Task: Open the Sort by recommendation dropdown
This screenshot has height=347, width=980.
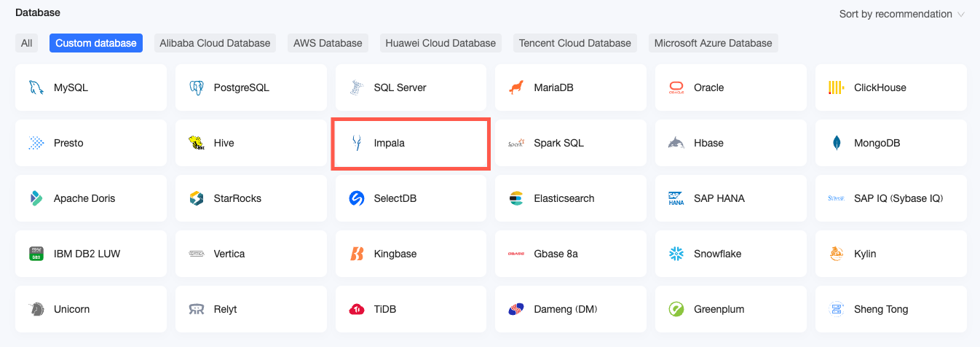Action: [902, 14]
